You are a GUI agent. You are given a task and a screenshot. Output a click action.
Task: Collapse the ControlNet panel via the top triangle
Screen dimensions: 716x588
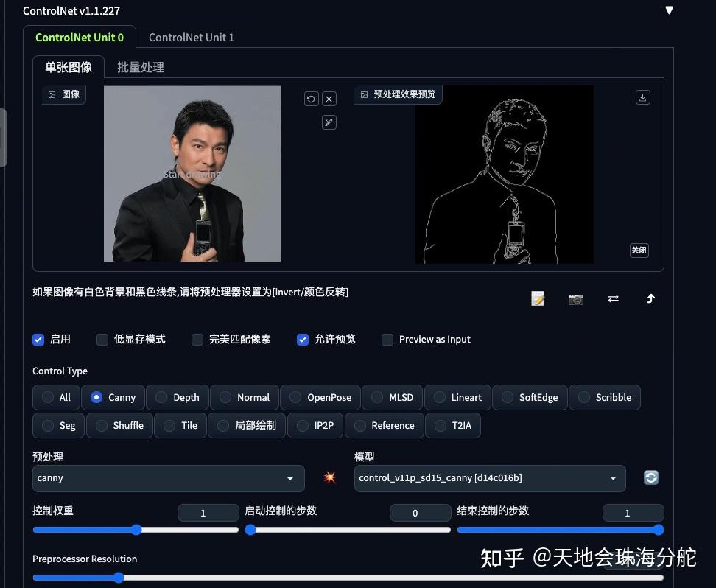pos(669,10)
